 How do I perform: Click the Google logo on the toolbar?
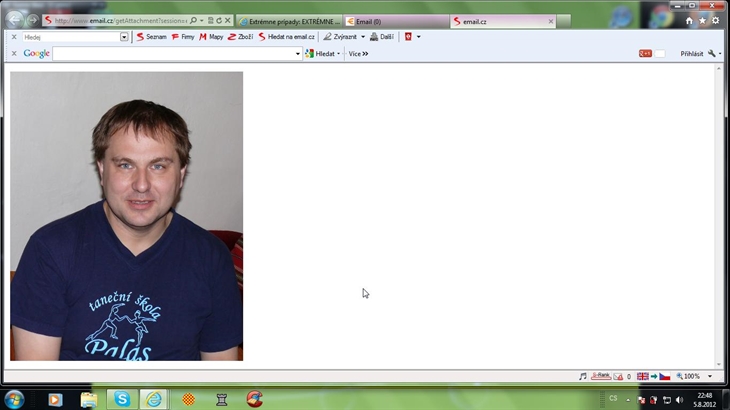tap(36, 54)
